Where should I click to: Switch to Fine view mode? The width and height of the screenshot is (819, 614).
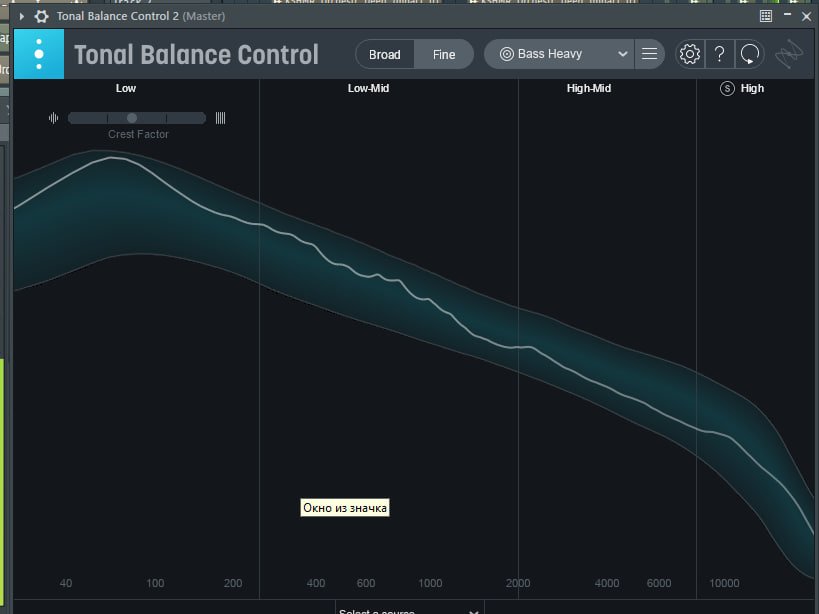444,54
